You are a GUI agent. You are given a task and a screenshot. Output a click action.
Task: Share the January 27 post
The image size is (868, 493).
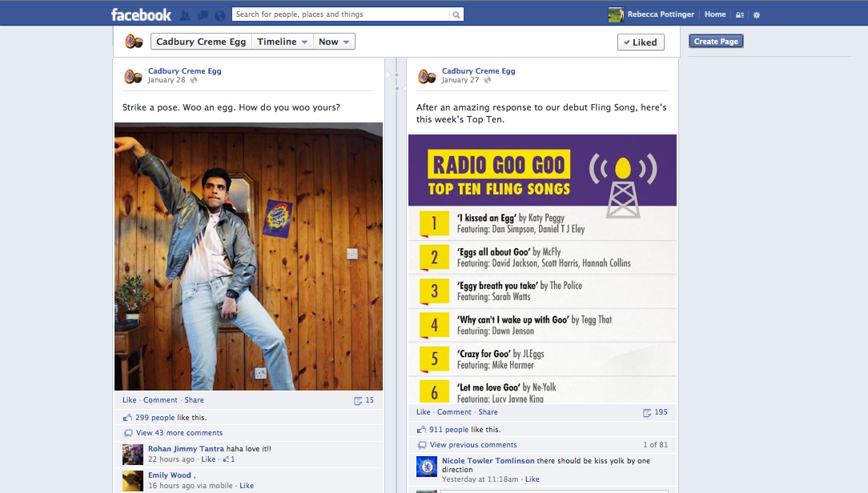488,412
